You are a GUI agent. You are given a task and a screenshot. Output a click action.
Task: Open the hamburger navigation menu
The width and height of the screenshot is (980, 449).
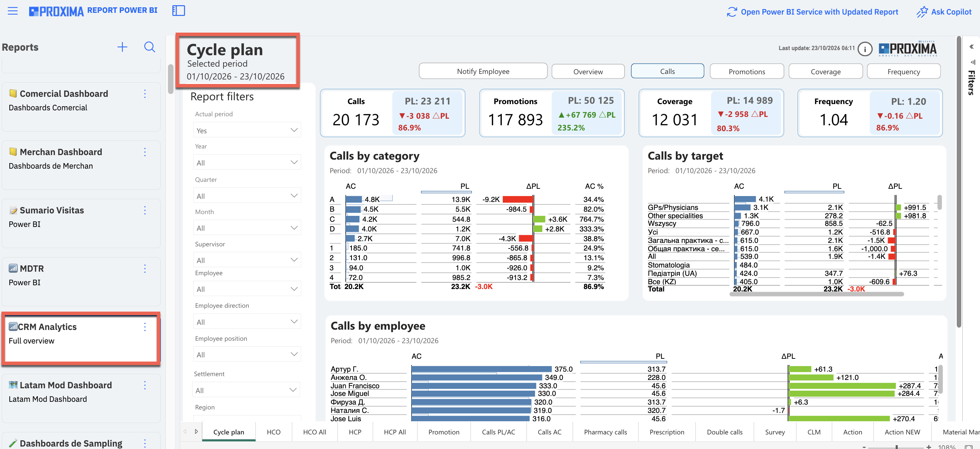(x=13, y=11)
